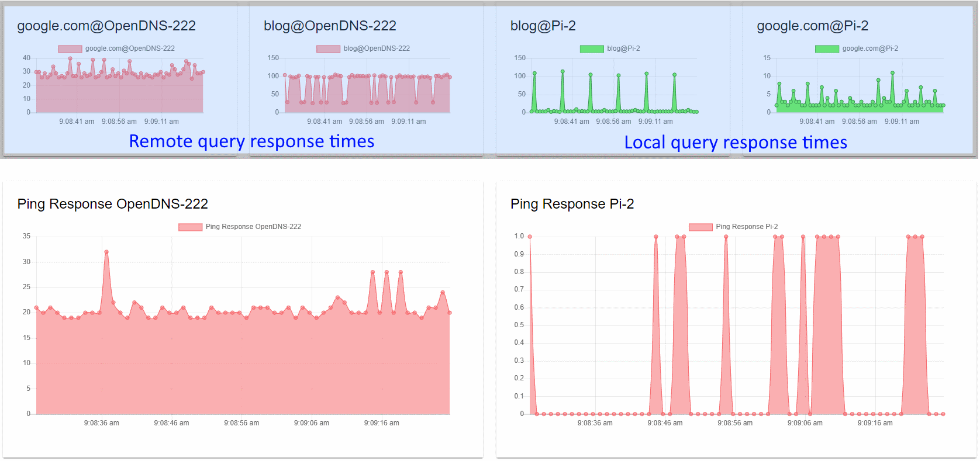Click the blog@Pi-2 legend label
Image resolution: width=980 pixels, height=461 pixels.
click(623, 48)
